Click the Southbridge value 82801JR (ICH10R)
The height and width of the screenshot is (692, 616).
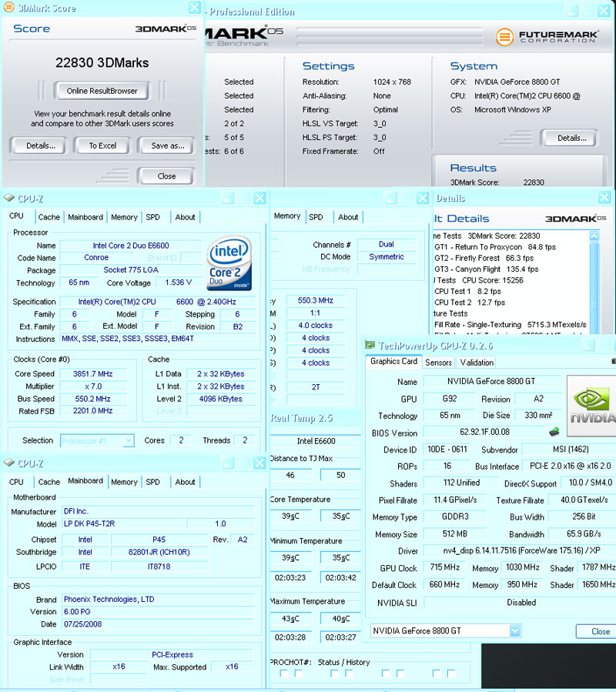pyautogui.click(x=159, y=552)
